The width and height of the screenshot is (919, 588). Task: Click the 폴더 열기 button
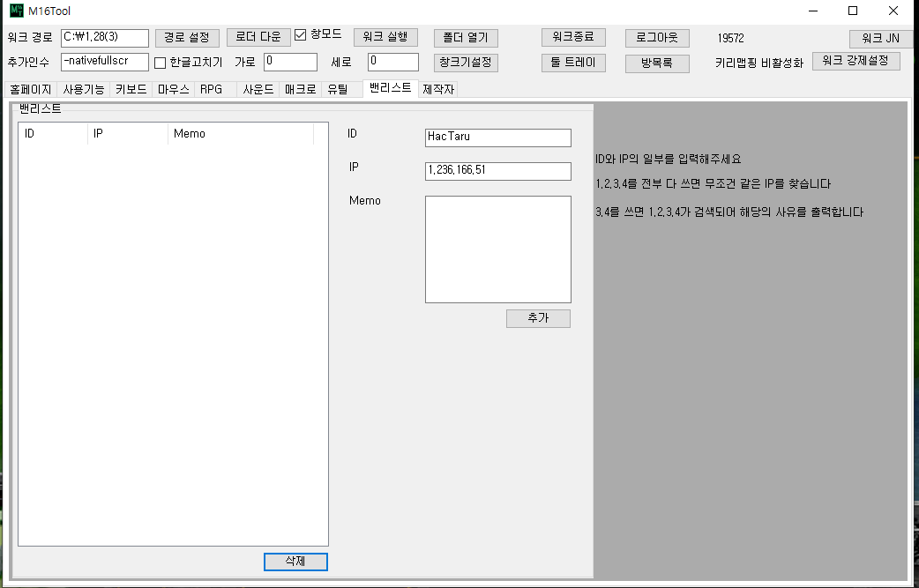466,38
